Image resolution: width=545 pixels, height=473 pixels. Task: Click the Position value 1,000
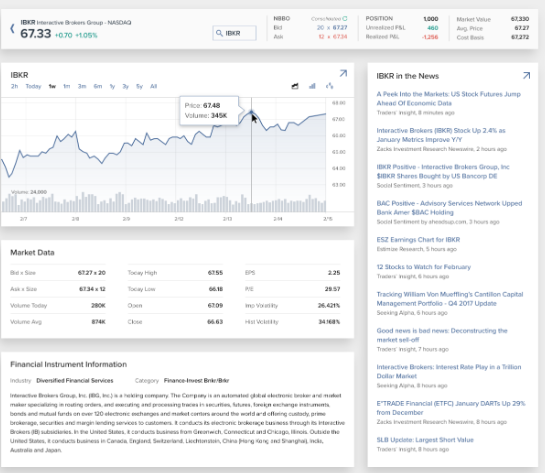(431, 19)
